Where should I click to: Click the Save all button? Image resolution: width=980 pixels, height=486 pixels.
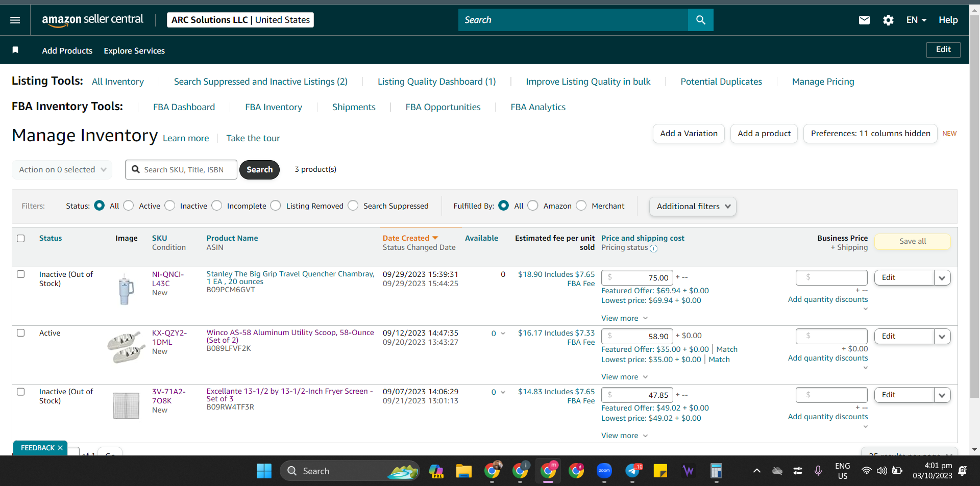pyautogui.click(x=913, y=241)
